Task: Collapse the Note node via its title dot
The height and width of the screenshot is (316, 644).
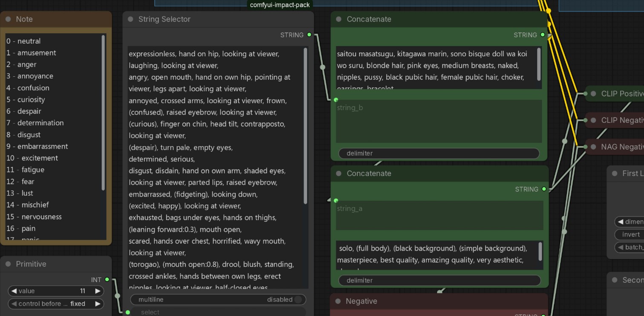Action: tap(8, 19)
